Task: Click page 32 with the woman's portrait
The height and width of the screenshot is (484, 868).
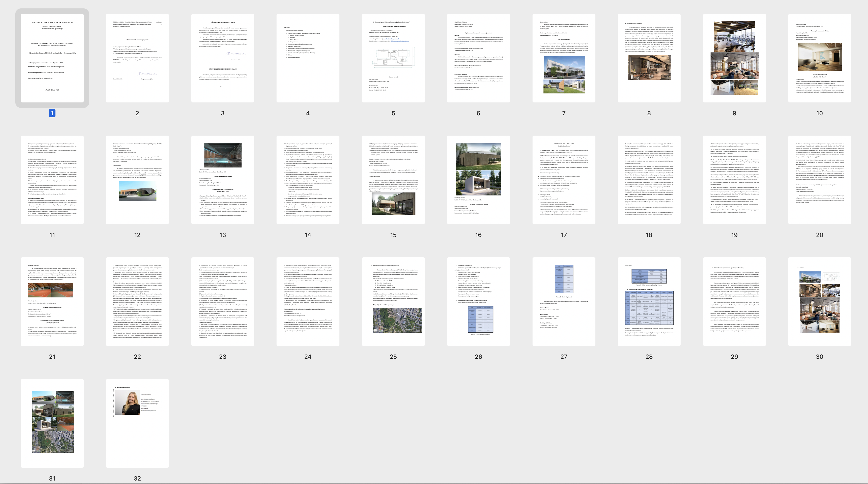Action: (x=137, y=423)
